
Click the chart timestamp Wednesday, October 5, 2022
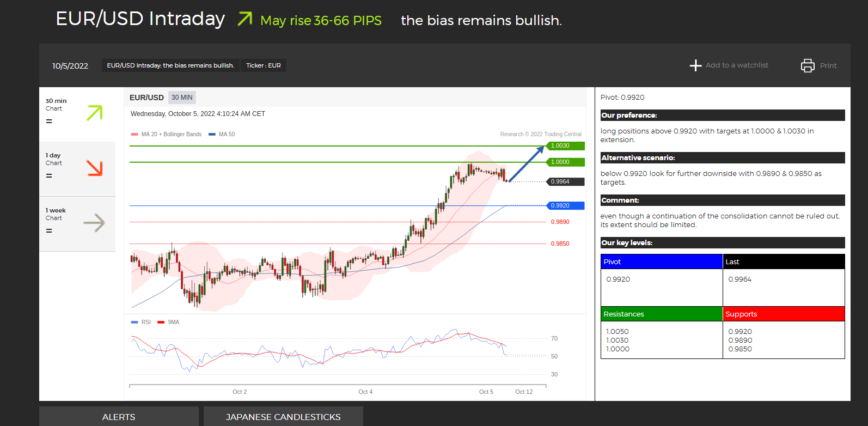[x=198, y=114]
